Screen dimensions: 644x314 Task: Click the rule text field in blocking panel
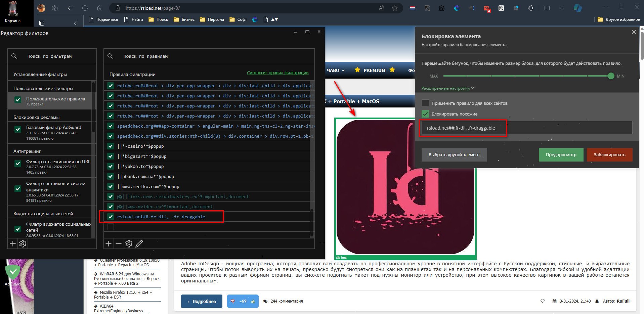(527, 128)
